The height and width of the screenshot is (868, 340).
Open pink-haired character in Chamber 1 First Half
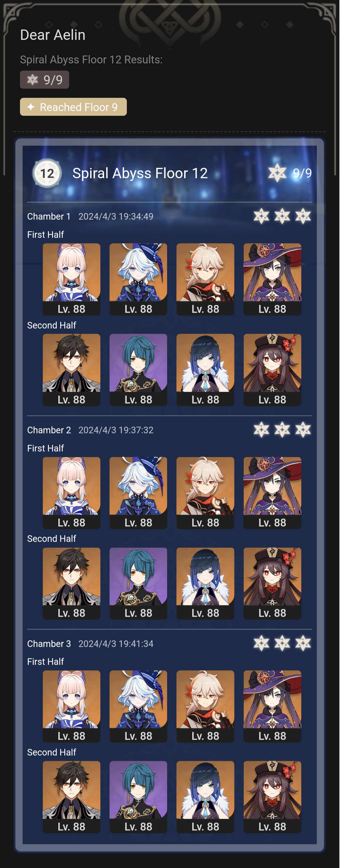72,279
